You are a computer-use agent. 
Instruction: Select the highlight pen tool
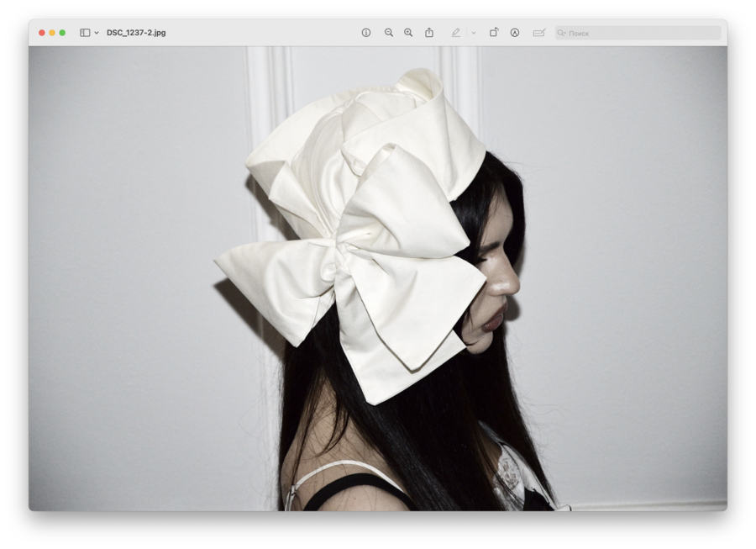(x=455, y=32)
